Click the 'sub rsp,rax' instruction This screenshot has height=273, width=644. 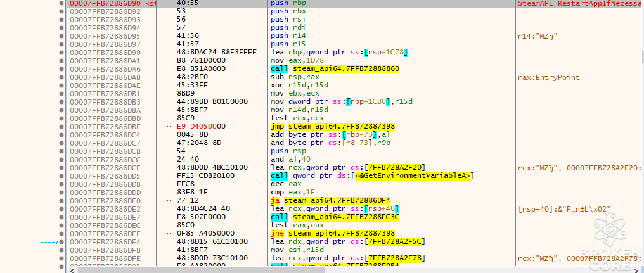[295, 77]
